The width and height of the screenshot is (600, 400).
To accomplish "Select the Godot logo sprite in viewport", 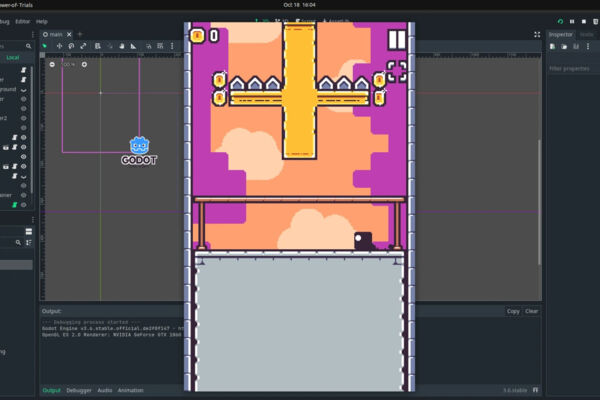I will [139, 151].
